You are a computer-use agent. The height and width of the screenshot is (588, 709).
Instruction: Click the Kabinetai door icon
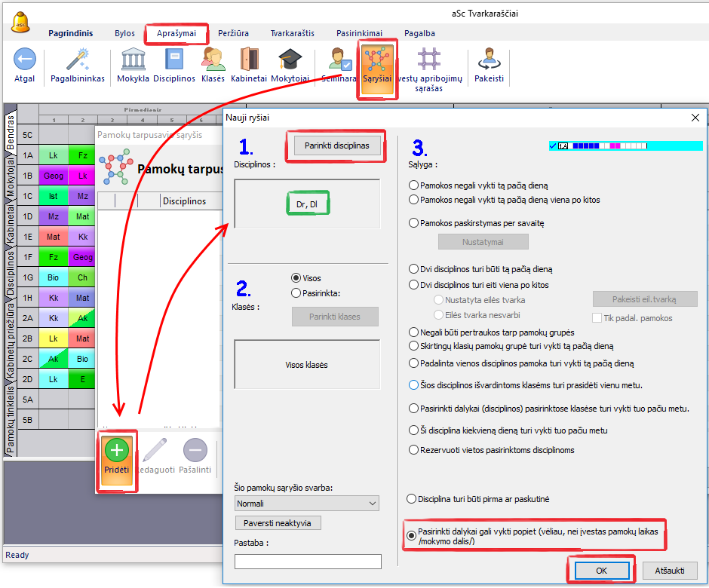[250, 60]
